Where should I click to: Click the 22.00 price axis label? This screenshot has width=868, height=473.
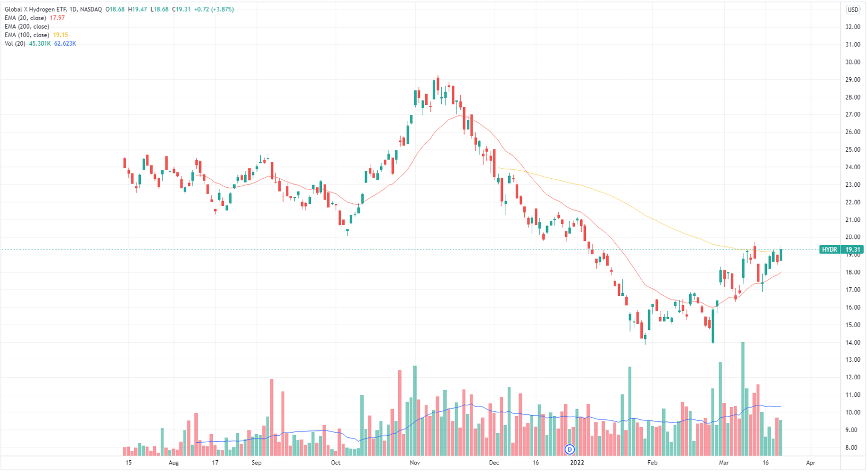(853, 202)
